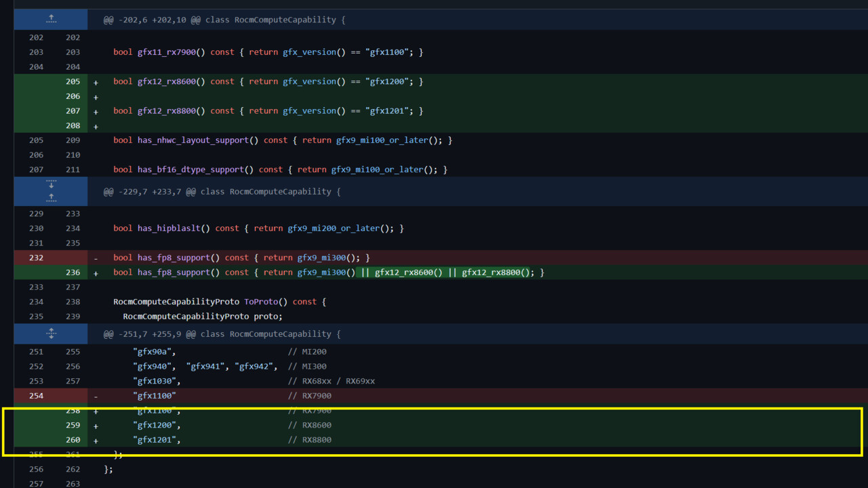Image resolution: width=868 pixels, height=488 pixels.
Task: Click deleted line number 254
Action: click(x=36, y=396)
